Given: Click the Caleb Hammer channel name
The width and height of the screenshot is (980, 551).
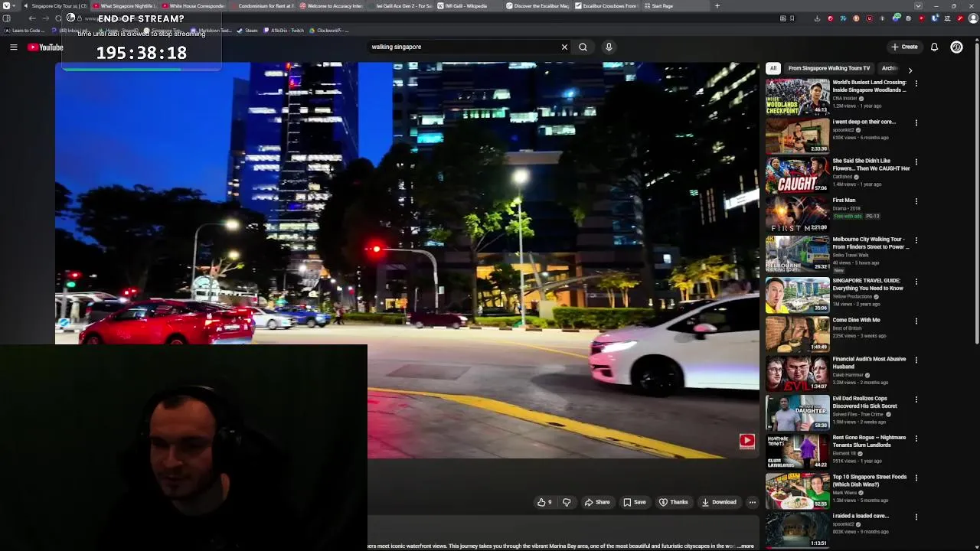Looking at the screenshot, I should click(x=849, y=375).
